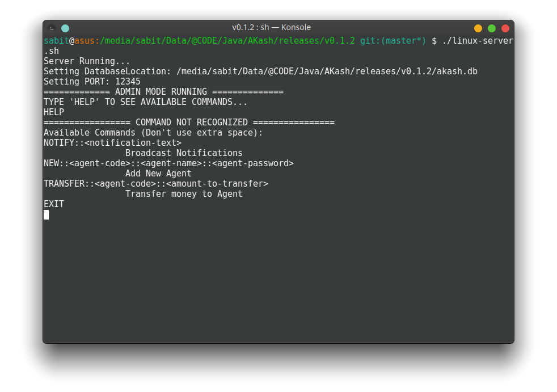Click the 'NEW::<agent-code>' command syntax line
This screenshot has height=392, width=557.
[x=168, y=163]
